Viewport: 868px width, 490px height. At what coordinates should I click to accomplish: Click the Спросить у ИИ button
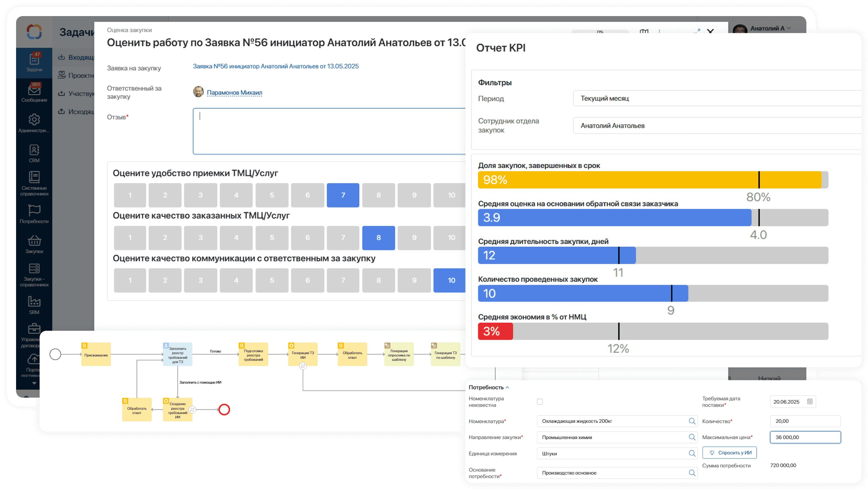click(729, 453)
